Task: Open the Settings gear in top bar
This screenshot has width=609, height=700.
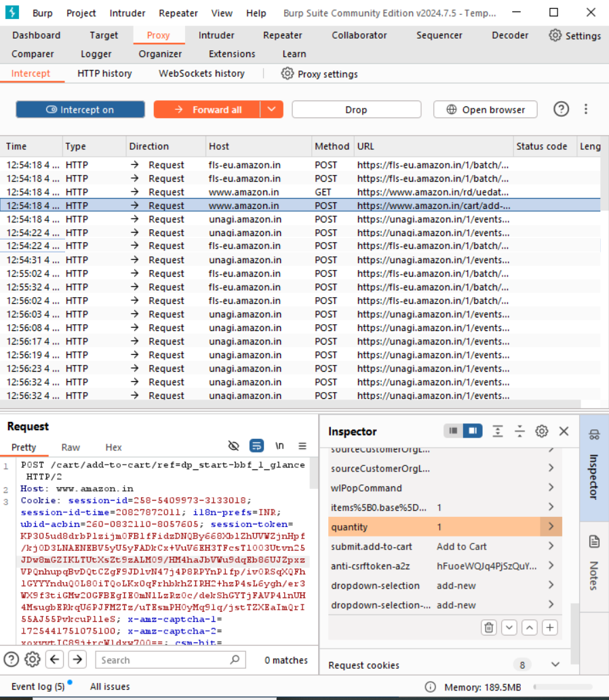Action: [574, 36]
